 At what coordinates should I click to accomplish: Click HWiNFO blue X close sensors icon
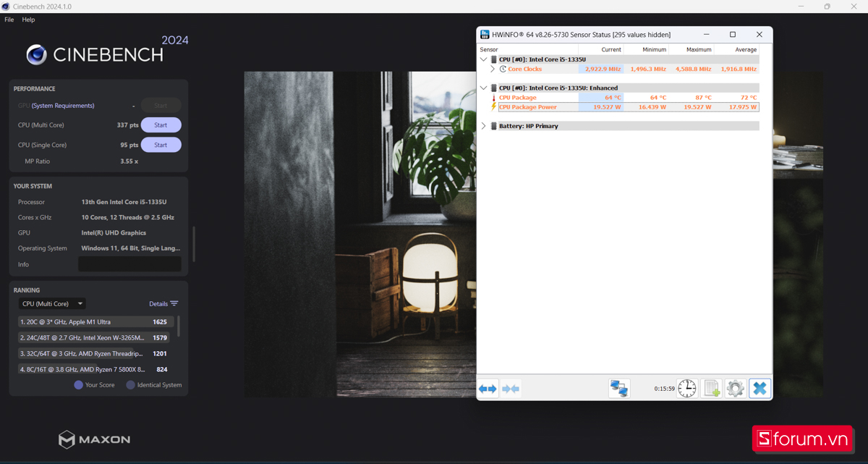(759, 389)
